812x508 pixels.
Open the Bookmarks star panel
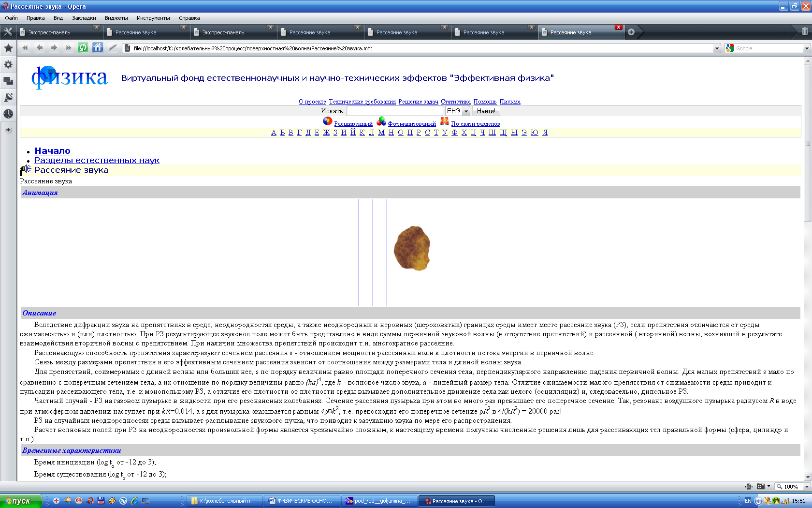[8, 48]
